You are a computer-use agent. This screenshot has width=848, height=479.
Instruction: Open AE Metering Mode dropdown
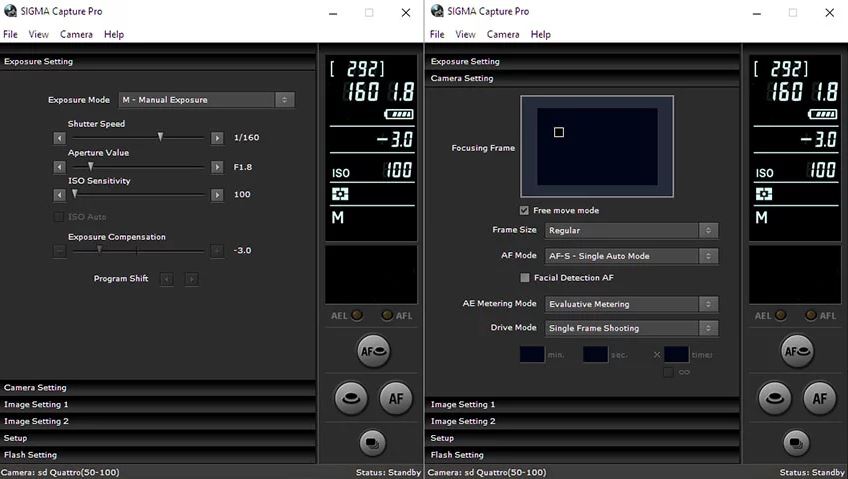point(632,304)
